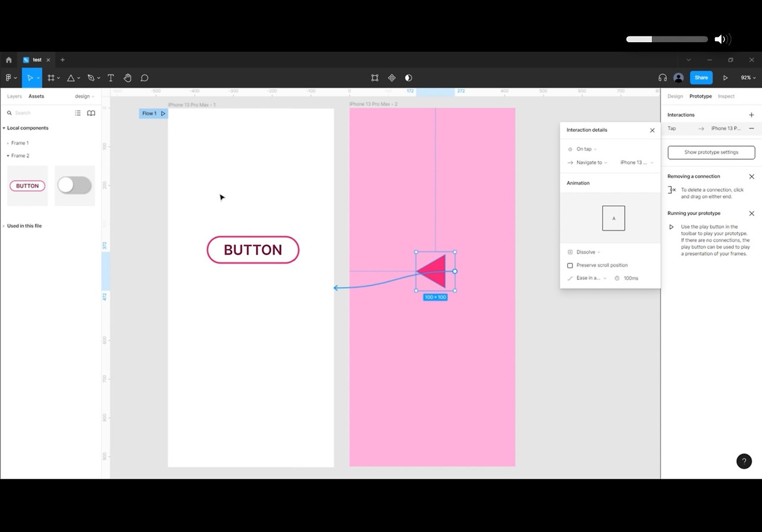
Task: Open the user avatar in toolbar
Action: click(679, 78)
